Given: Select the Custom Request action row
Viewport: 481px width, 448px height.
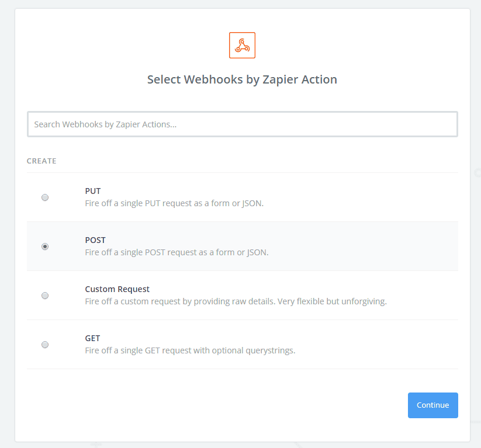Looking at the screenshot, I should coord(234,295).
